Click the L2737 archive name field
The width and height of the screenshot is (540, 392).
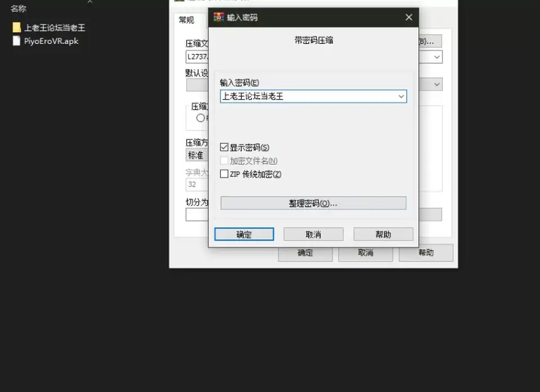pyautogui.click(x=197, y=57)
